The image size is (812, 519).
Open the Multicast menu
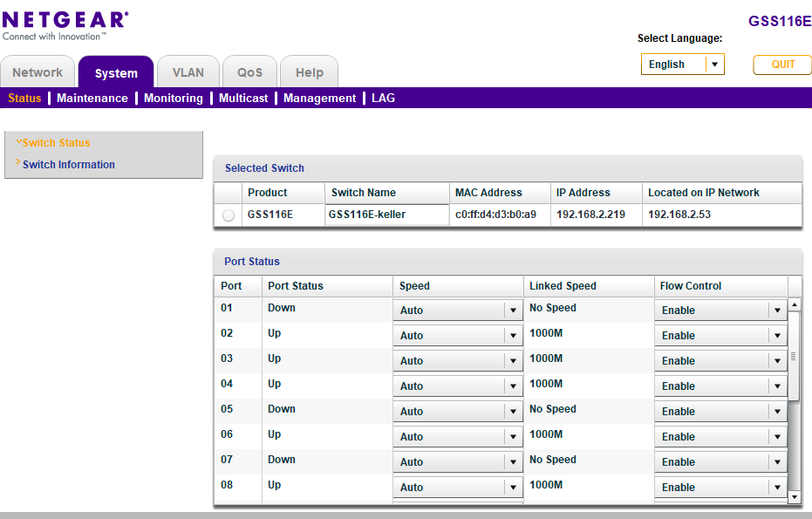(243, 98)
